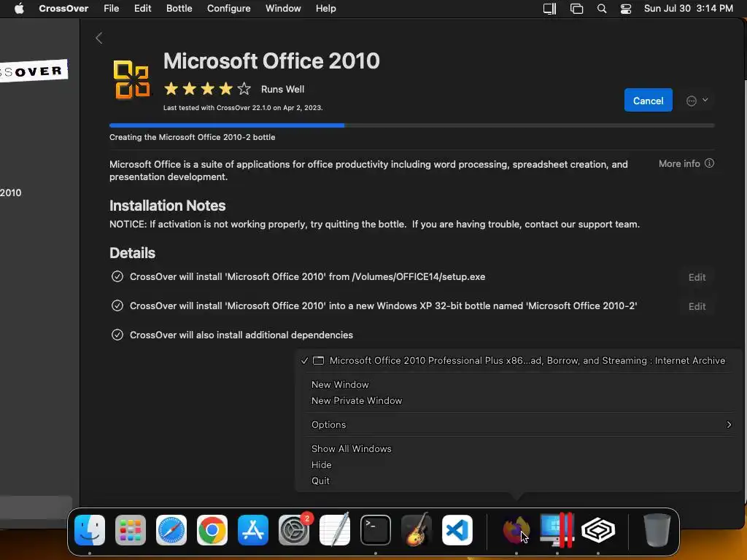Screen dimensions: 747x560
Task: Click the CrossOver logo in the sidebar
Action: click(x=34, y=71)
